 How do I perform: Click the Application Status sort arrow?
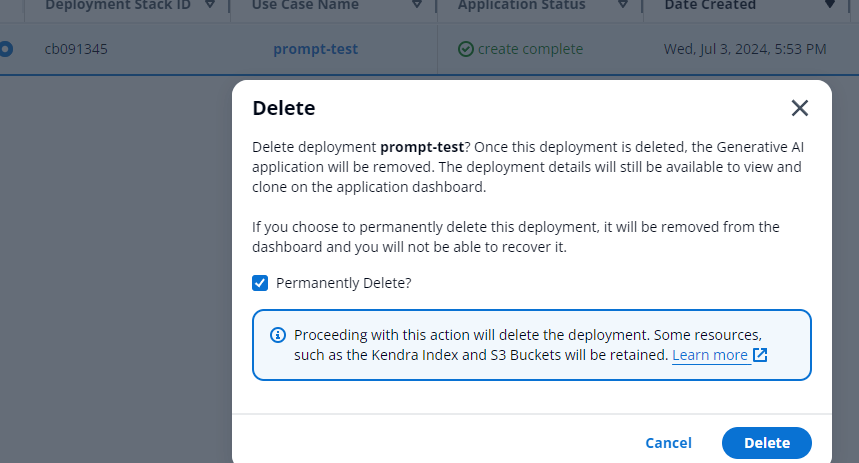(622, 5)
